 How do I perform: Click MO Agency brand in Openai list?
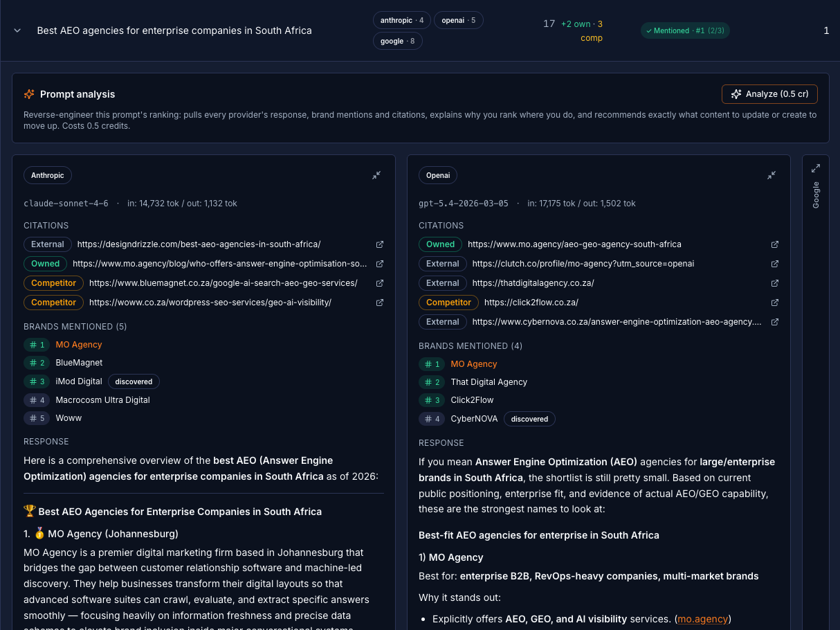474,364
